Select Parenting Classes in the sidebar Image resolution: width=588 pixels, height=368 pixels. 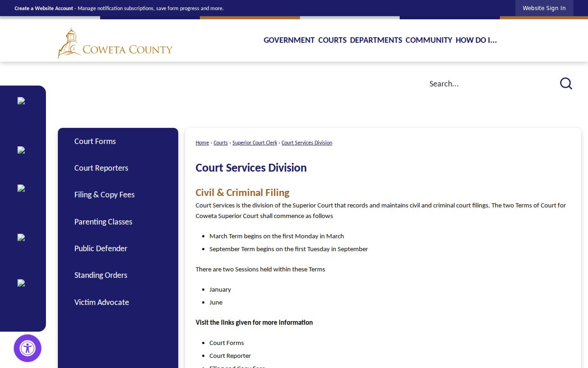(x=103, y=222)
